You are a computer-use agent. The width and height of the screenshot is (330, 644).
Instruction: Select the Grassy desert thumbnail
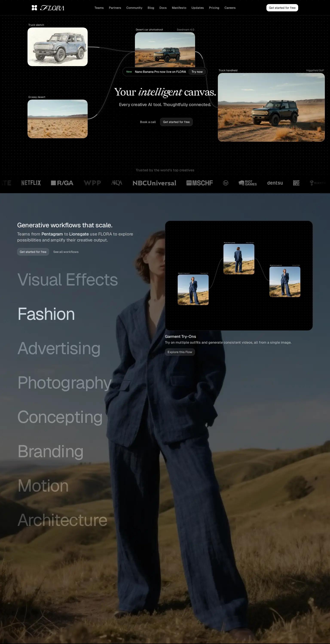[58, 119]
